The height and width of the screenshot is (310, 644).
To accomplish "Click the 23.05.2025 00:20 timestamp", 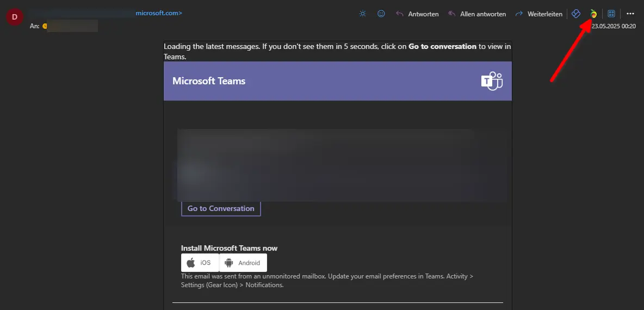I will click(x=614, y=26).
